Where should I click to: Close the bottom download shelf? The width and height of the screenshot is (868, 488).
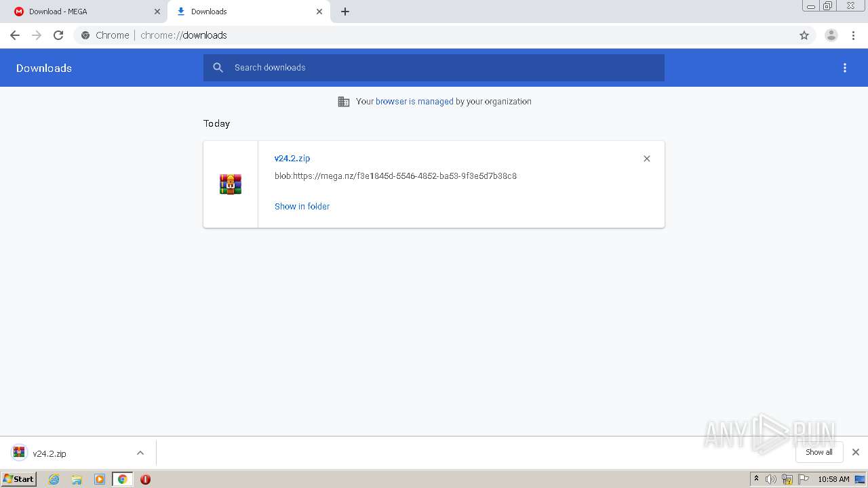click(x=856, y=452)
